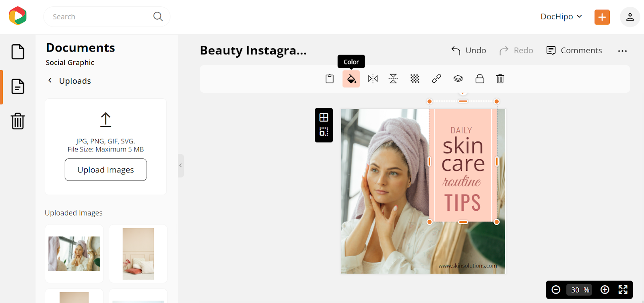Select the documents sidebar icon

click(18, 86)
